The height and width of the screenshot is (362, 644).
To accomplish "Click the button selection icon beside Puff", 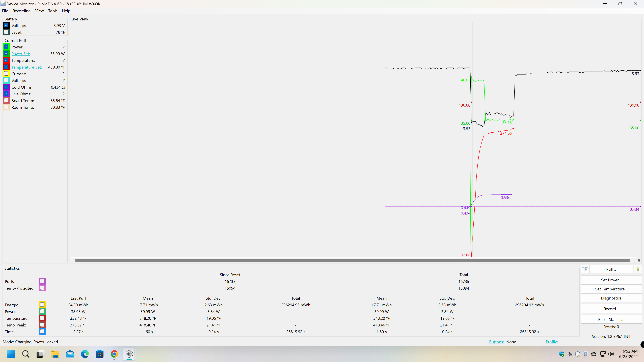I will [585, 269].
